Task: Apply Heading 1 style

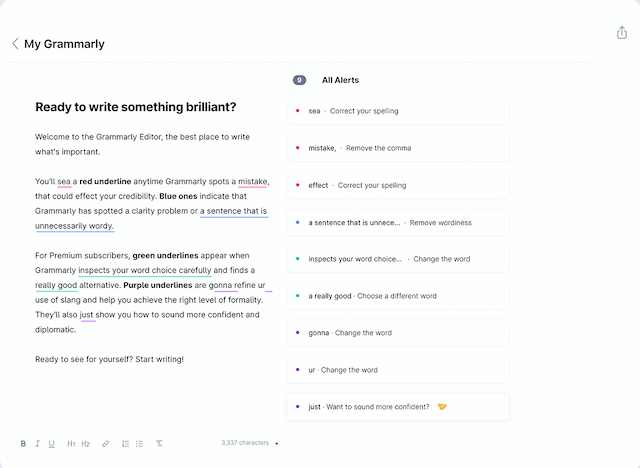Action: click(x=71, y=443)
